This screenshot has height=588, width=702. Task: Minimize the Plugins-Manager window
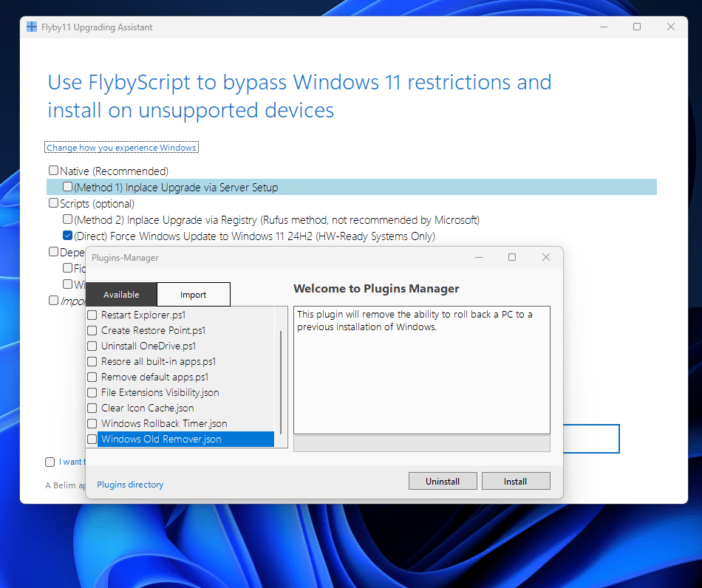point(479,257)
